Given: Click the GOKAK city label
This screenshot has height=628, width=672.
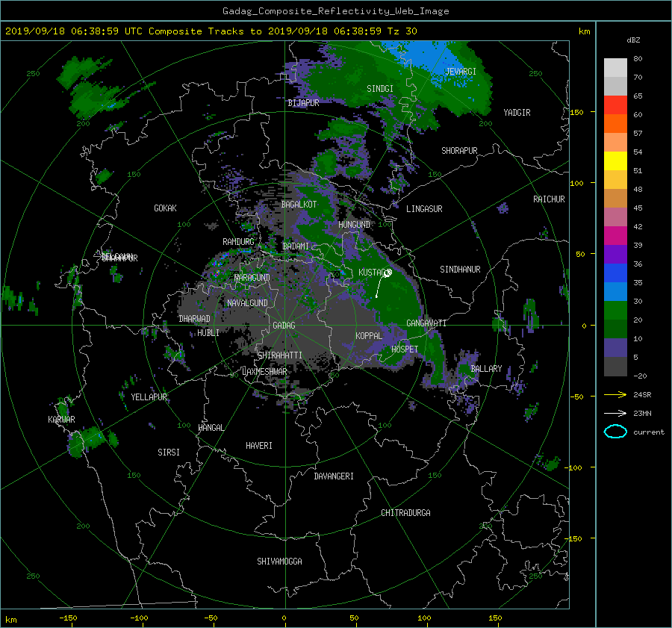Looking at the screenshot, I should tap(166, 208).
